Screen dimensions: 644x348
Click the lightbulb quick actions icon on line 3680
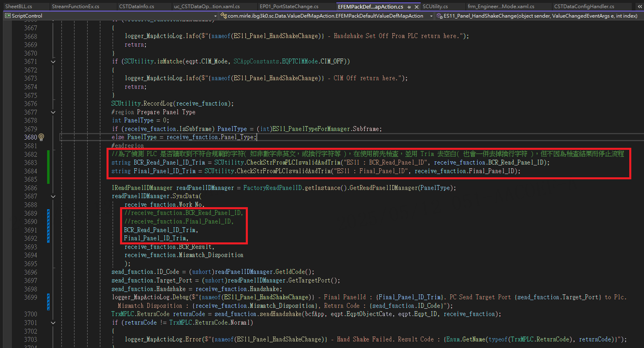41,137
